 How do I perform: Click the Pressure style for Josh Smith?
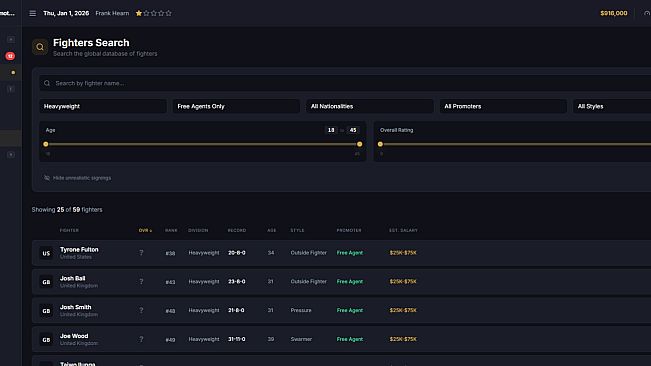click(301, 310)
